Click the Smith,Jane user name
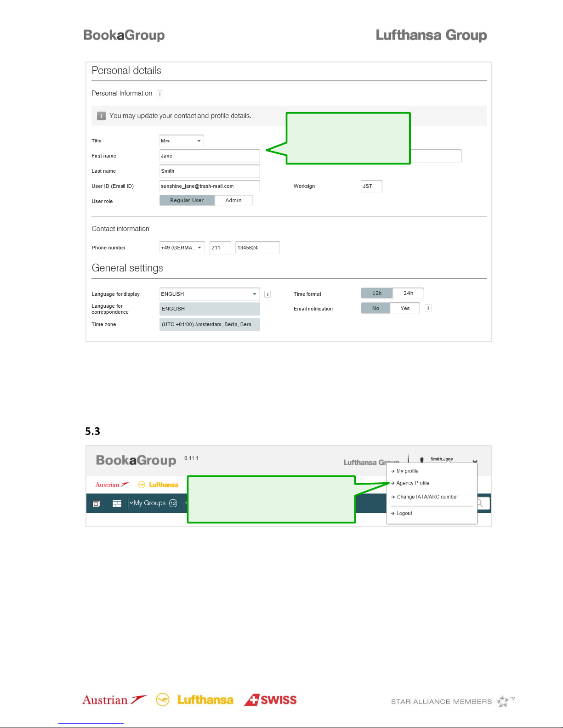This screenshot has width=563, height=728. [442, 459]
